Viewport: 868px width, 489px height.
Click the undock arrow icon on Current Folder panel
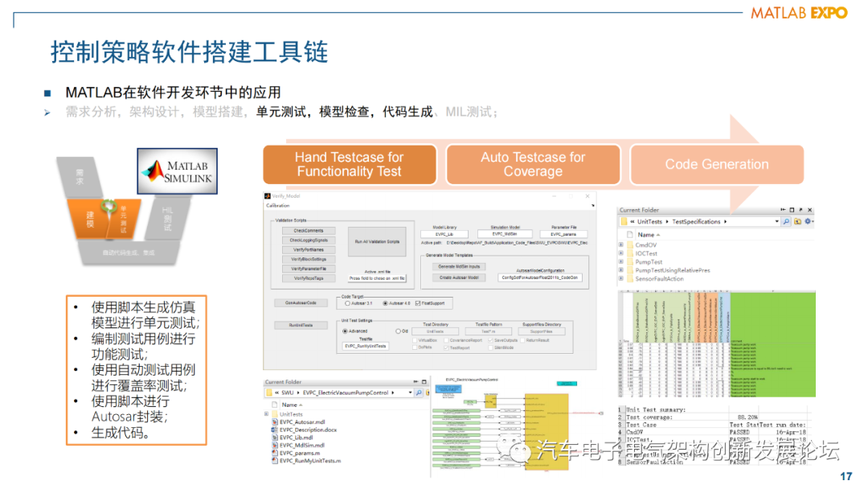pyautogui.click(x=799, y=209)
